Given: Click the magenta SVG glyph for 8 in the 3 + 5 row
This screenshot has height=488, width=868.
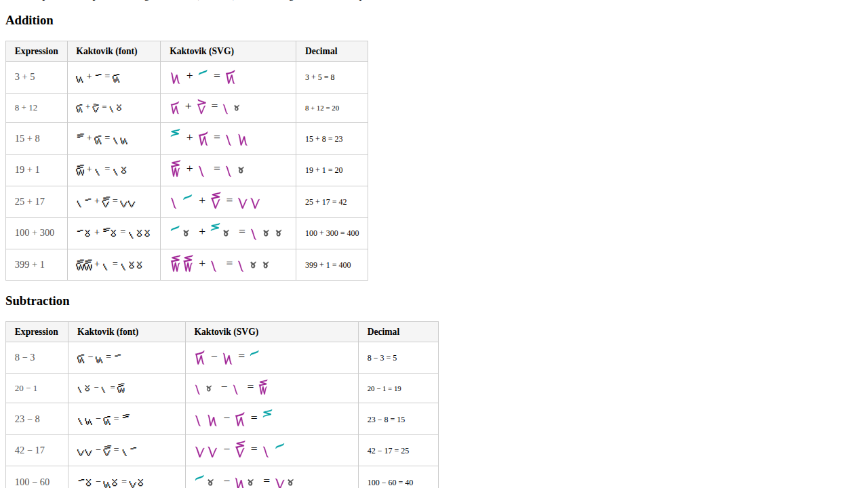Looking at the screenshot, I should [x=229, y=77].
